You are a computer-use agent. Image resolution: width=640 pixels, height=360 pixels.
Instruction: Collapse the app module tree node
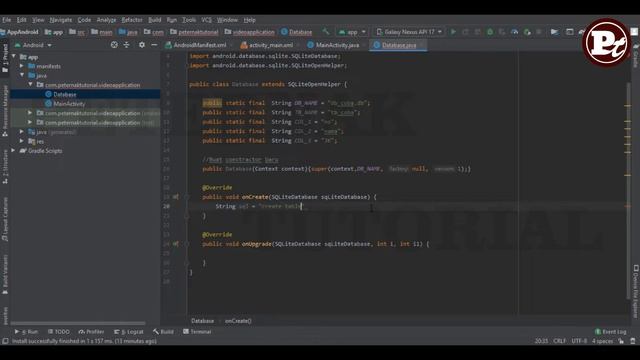pos(14,56)
